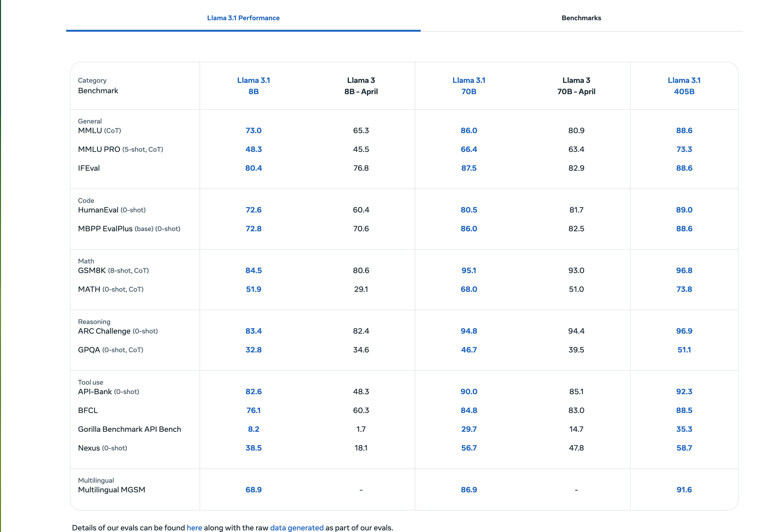Click the MATH (0-shot, CoT) benchmark label
Image resolution: width=770 pixels, height=532 pixels.
[x=111, y=289]
